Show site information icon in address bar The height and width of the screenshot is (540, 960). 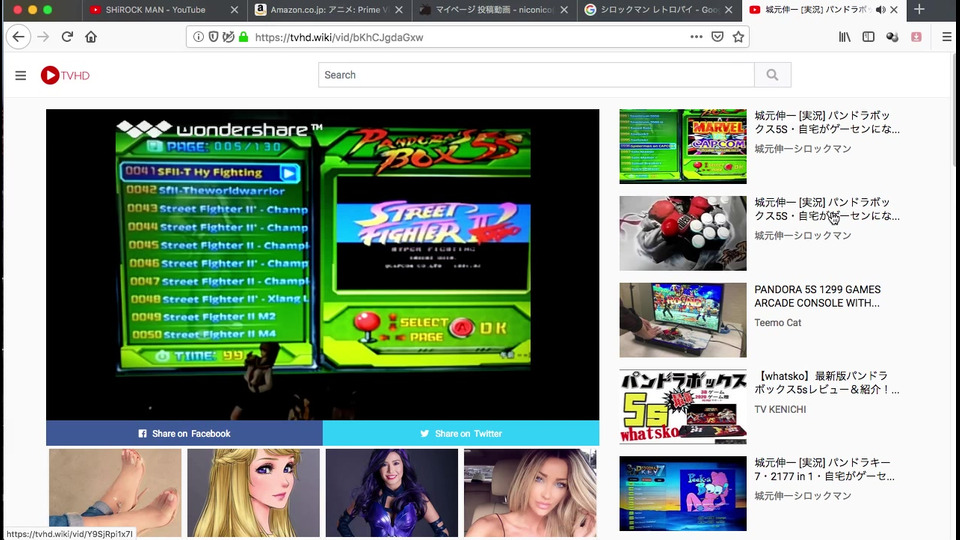(x=198, y=37)
